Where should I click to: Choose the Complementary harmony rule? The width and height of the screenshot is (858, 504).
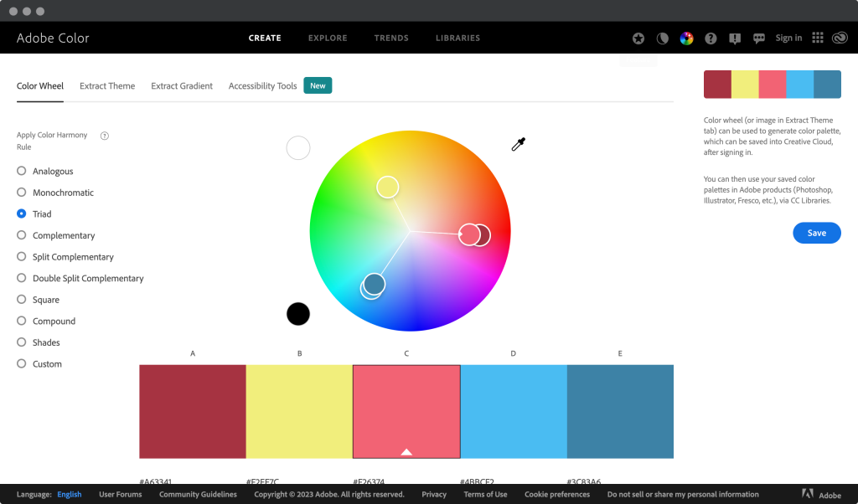22,235
